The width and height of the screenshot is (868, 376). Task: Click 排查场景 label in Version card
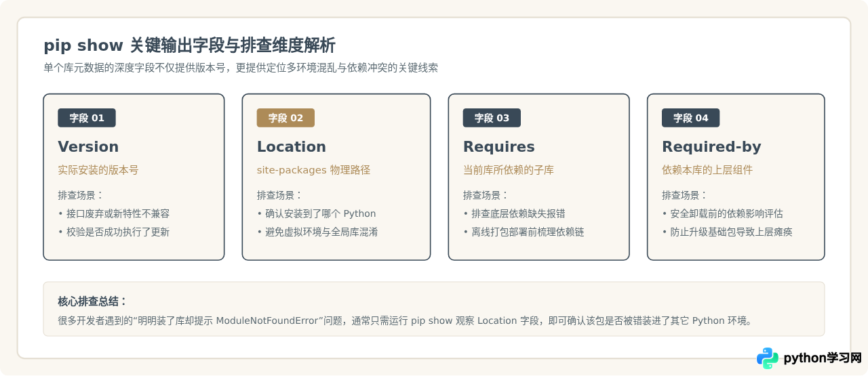tap(80, 195)
